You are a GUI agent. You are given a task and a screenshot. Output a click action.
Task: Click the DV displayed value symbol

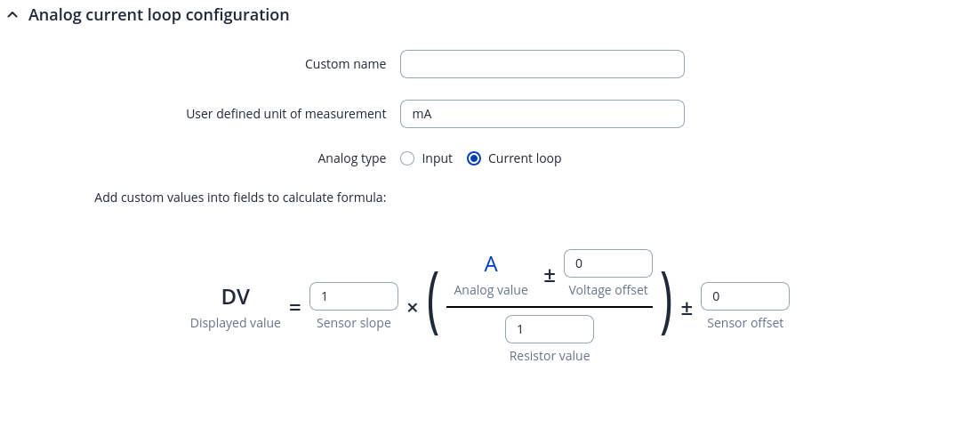236,297
